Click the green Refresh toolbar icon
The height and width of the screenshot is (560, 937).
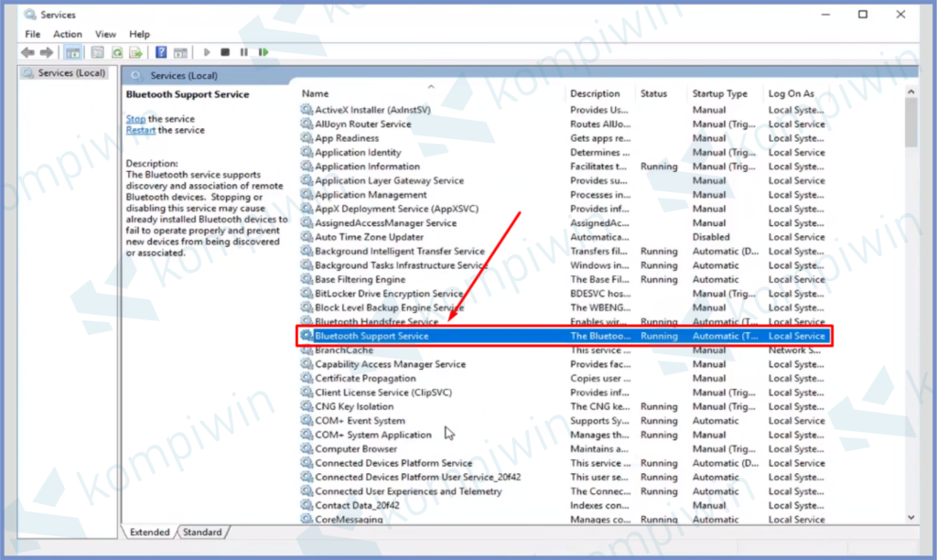click(116, 53)
